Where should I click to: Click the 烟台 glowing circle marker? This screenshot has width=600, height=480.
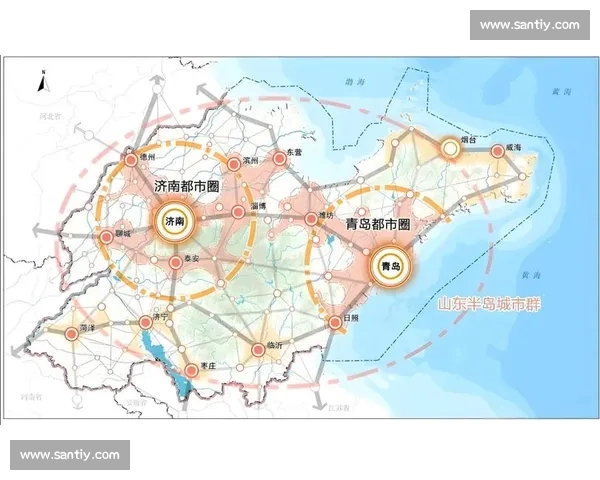point(450,148)
